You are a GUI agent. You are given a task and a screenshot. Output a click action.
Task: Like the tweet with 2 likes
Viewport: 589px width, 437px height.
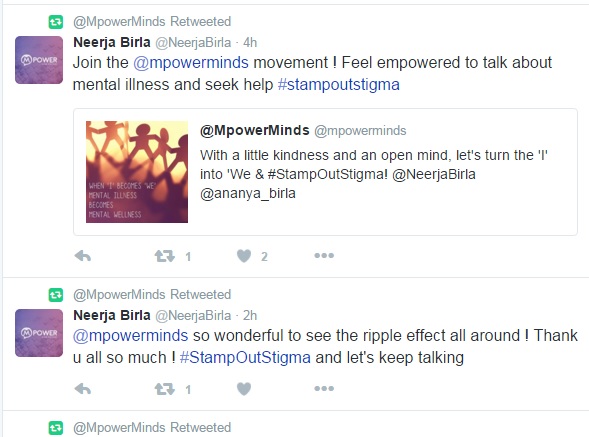244,256
